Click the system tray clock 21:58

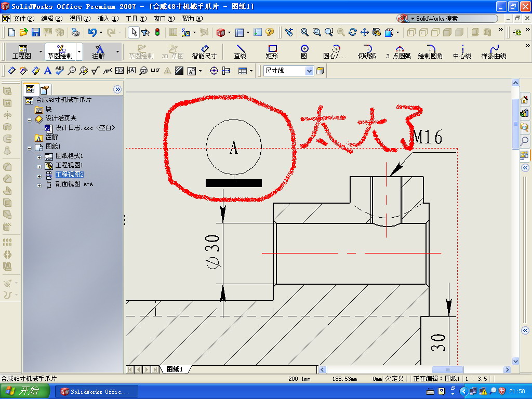(517, 392)
